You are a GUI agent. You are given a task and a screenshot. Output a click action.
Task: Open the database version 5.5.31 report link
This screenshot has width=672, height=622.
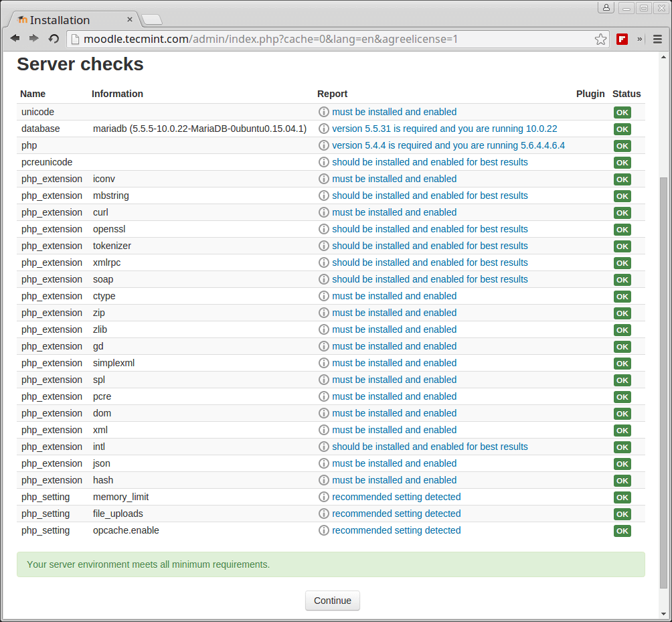(x=444, y=129)
